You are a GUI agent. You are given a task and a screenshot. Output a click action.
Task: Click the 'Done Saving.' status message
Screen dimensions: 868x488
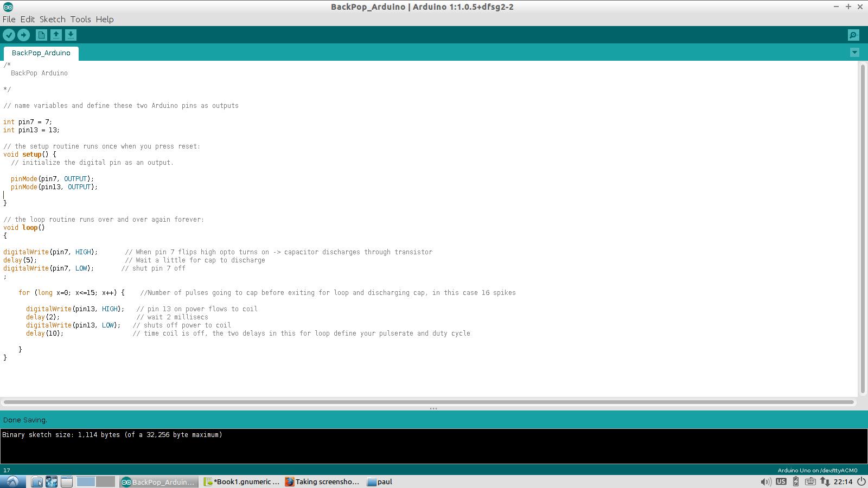click(x=25, y=420)
